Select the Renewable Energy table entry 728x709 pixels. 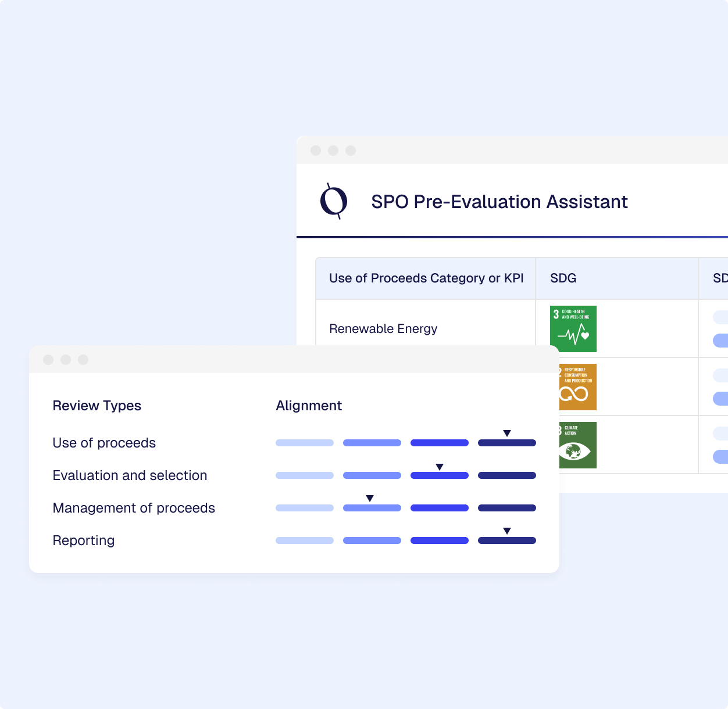pos(383,328)
